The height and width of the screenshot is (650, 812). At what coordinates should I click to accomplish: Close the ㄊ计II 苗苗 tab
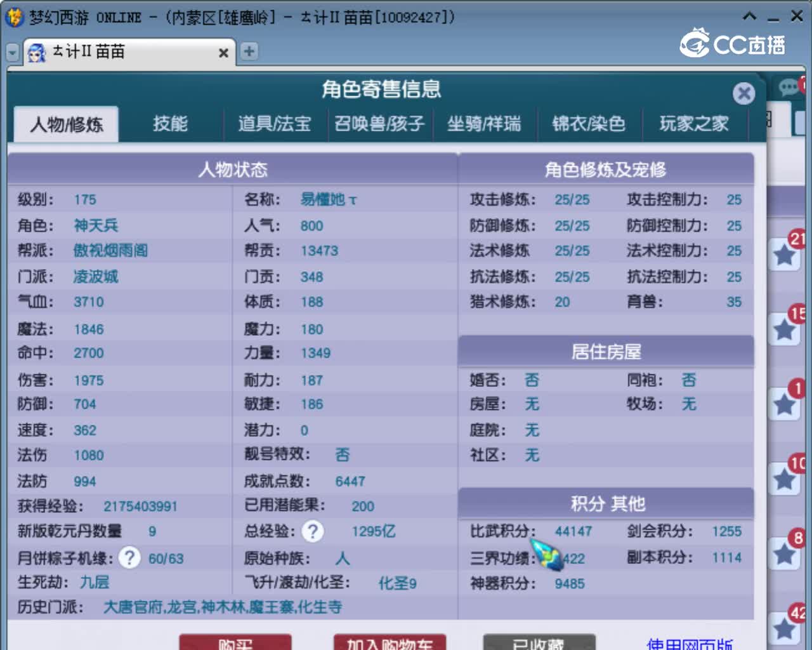223,53
